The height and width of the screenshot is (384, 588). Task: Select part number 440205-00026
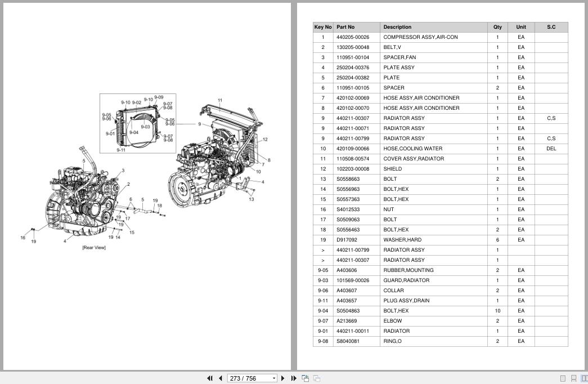pos(353,37)
